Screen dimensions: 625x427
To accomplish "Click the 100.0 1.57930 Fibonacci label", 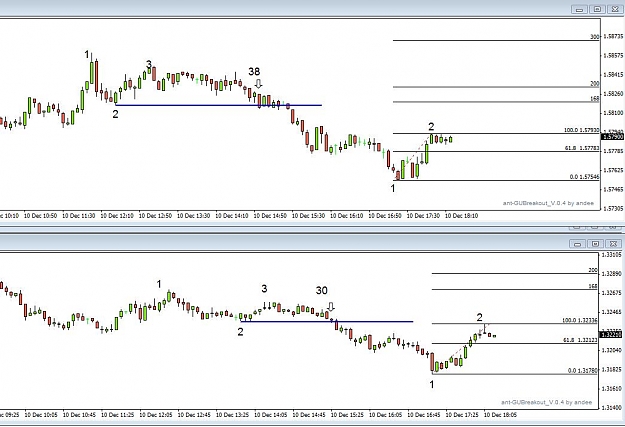I will point(582,130).
